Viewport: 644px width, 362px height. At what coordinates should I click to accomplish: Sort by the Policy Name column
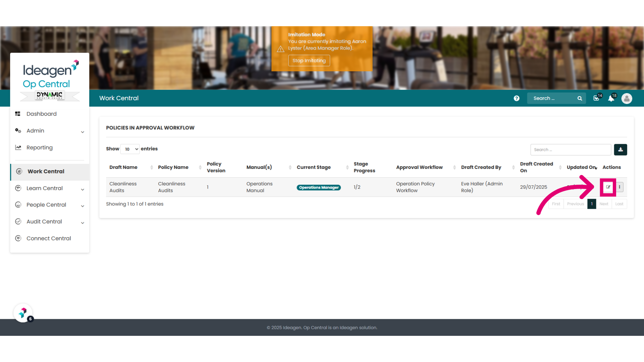(x=179, y=167)
